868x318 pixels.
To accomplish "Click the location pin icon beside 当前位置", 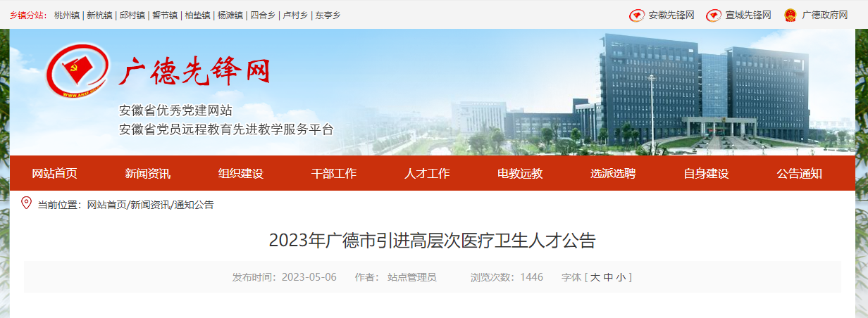I will [x=27, y=203].
